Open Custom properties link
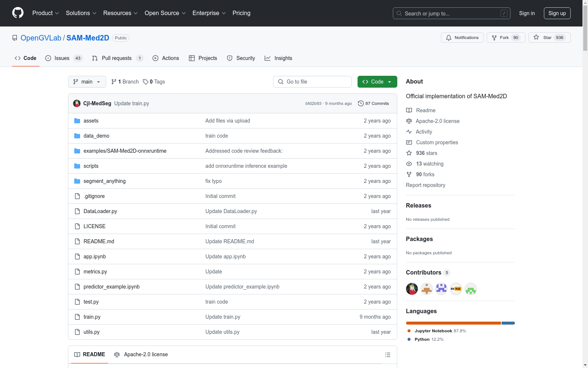588x368 pixels. [x=432, y=142]
